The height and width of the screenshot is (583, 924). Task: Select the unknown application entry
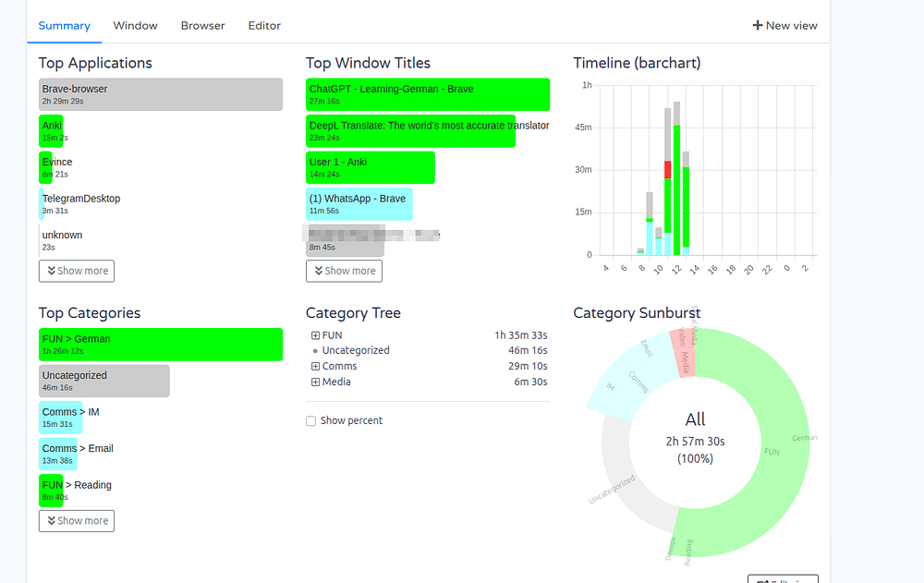pos(62,240)
